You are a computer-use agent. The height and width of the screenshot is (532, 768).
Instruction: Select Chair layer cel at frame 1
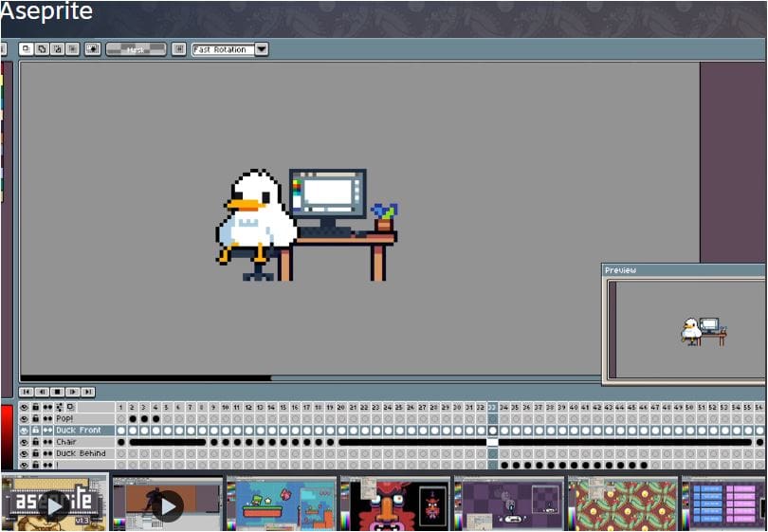pyautogui.click(x=121, y=442)
